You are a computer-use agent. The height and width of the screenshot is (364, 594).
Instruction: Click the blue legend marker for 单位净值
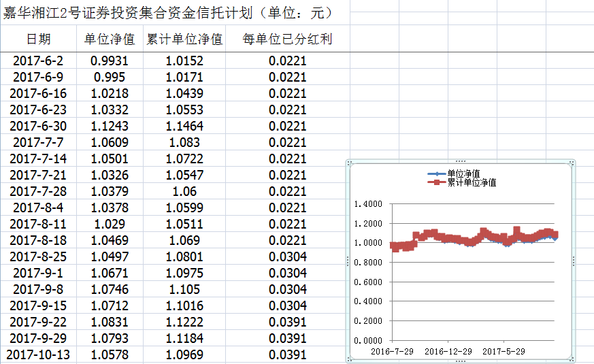[435, 174]
